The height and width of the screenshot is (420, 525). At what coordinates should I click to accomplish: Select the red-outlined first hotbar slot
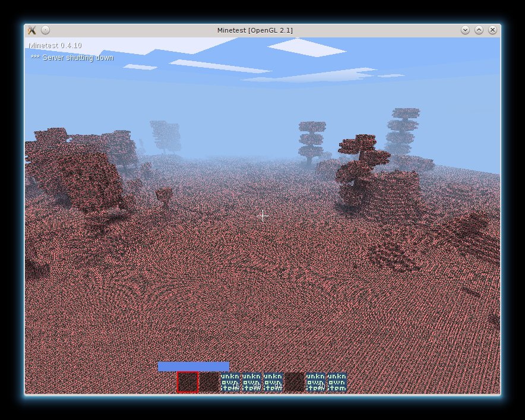click(188, 382)
